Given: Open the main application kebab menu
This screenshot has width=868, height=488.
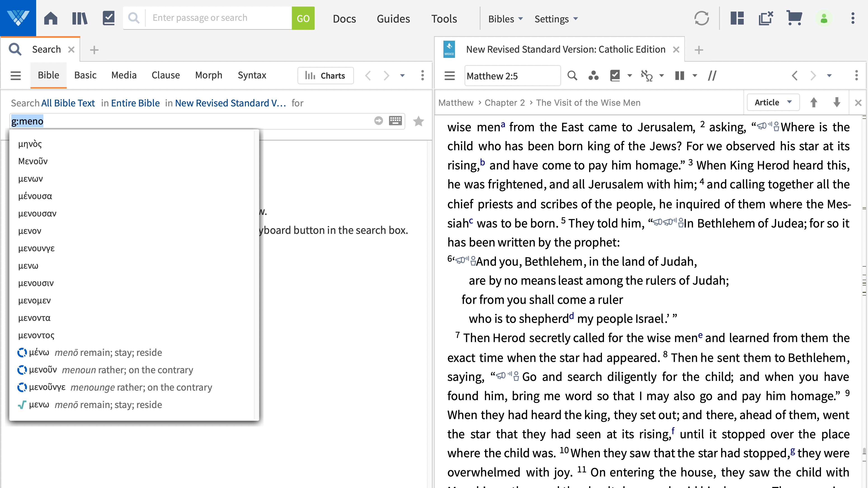Looking at the screenshot, I should click(853, 18).
